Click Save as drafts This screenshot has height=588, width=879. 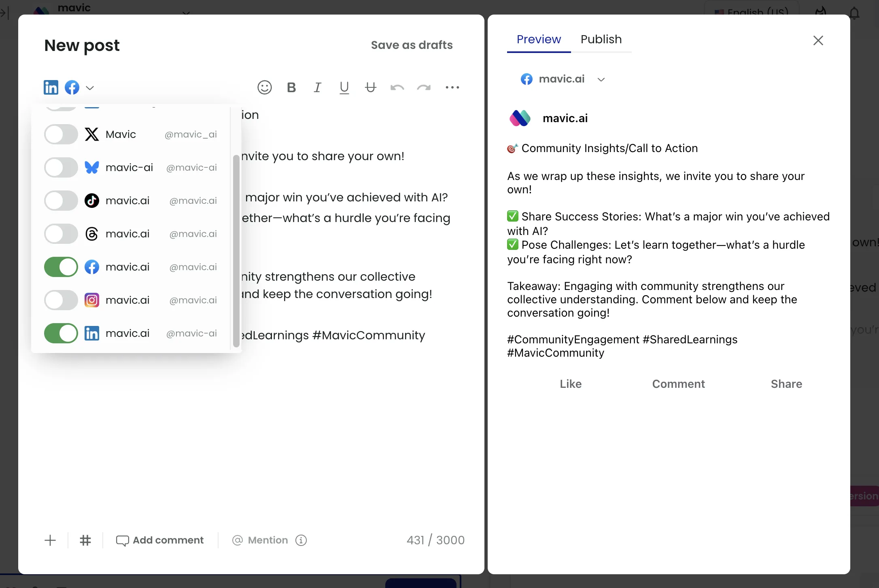412,45
